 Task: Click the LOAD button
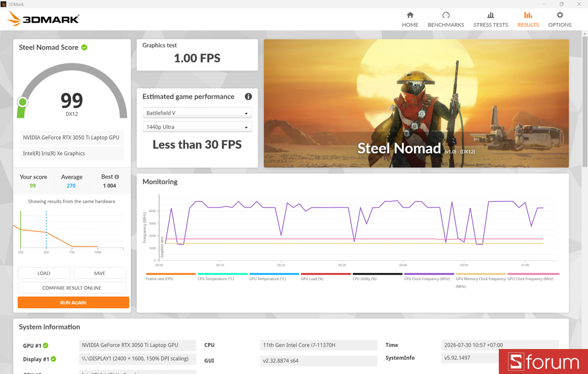click(44, 273)
